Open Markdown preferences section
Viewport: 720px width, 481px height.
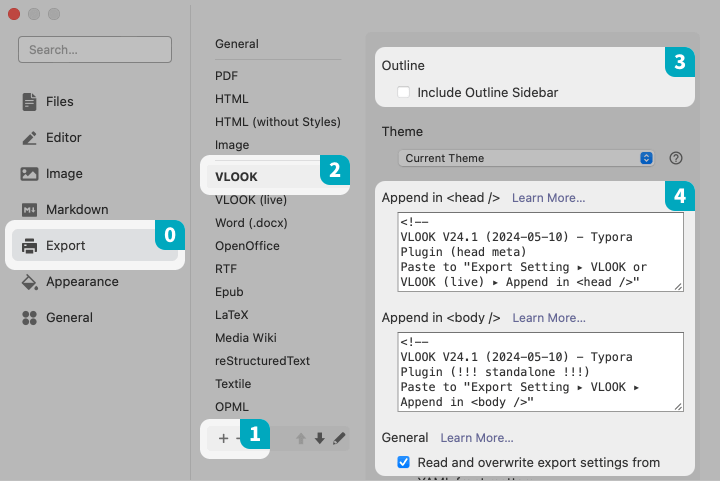(x=77, y=210)
